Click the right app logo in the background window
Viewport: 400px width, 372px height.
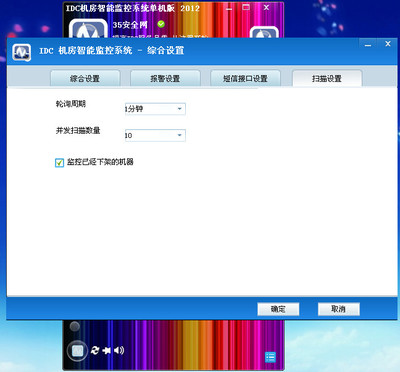coord(264,32)
